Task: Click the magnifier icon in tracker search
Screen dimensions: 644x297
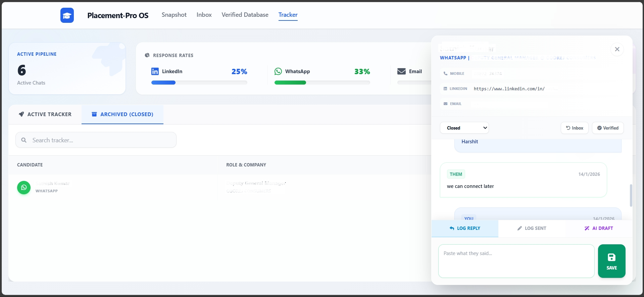Action: pyautogui.click(x=24, y=140)
